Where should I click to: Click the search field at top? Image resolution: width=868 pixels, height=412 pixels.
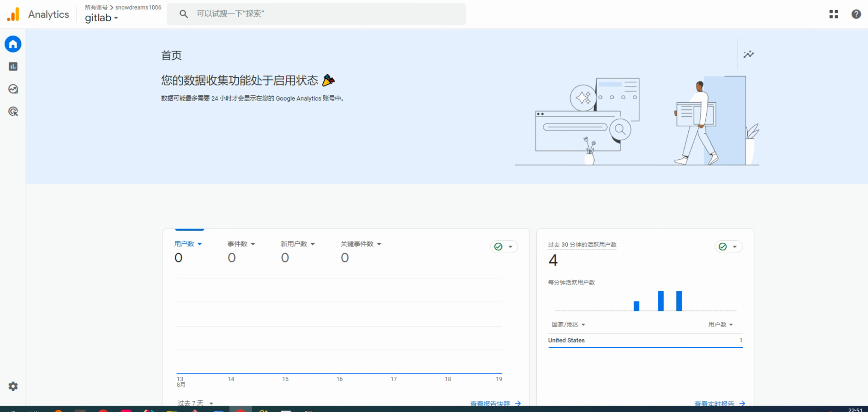coord(316,14)
